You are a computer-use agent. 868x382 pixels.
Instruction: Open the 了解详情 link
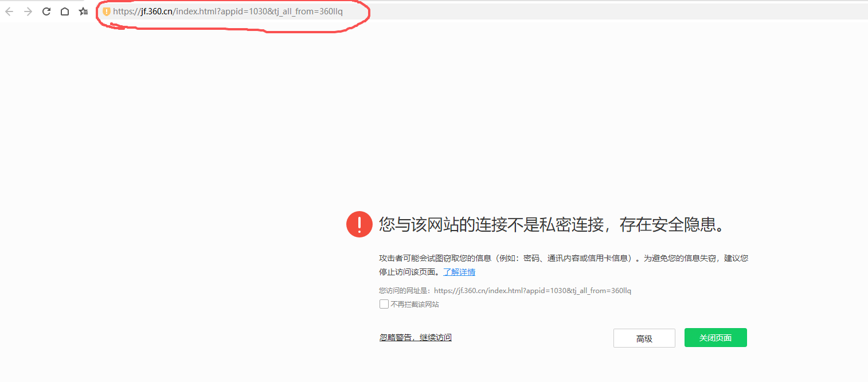(459, 272)
